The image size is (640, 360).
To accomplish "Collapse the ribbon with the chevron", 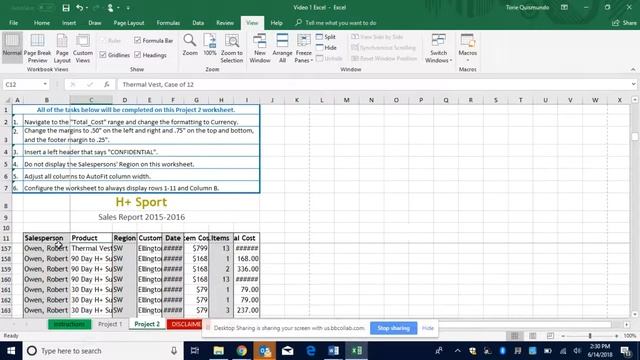I will 633,69.
